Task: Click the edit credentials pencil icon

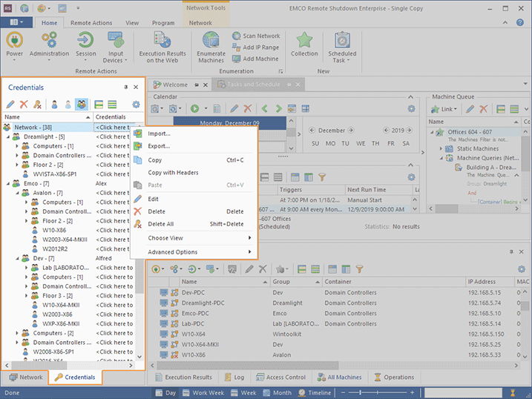Action: [x=10, y=105]
